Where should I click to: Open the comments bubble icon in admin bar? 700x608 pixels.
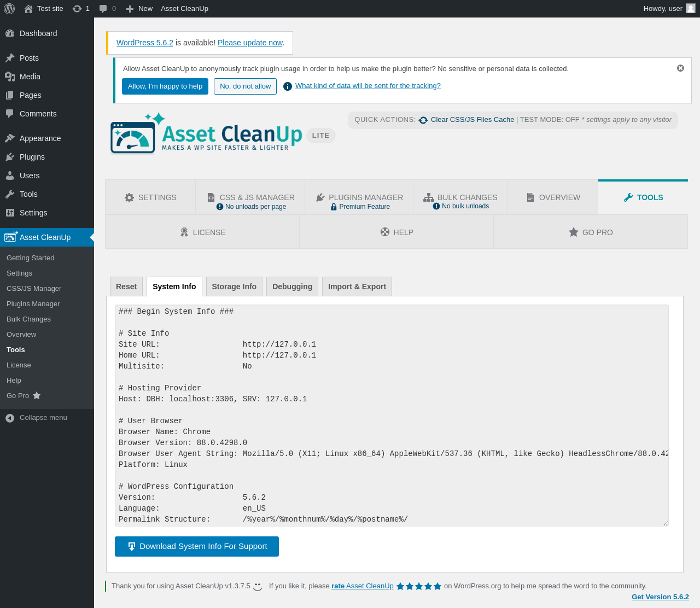coord(103,9)
